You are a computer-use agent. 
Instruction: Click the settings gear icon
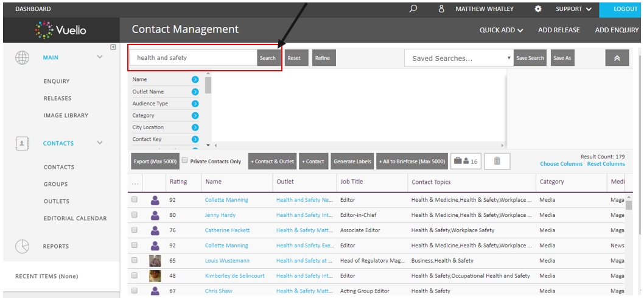(x=538, y=9)
